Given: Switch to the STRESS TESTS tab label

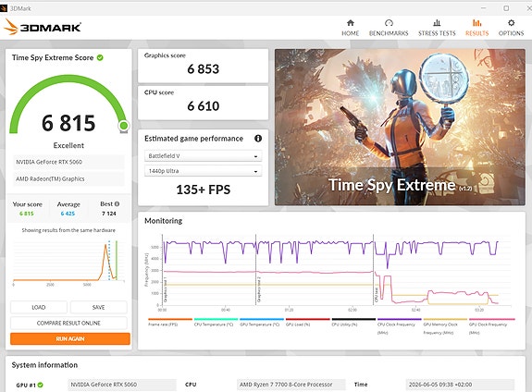Looking at the screenshot, I should (x=437, y=33).
